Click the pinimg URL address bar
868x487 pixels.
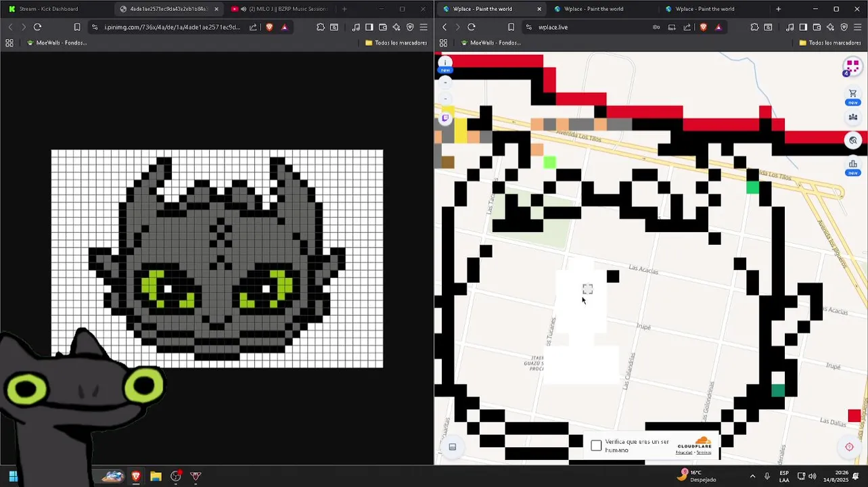tap(171, 27)
